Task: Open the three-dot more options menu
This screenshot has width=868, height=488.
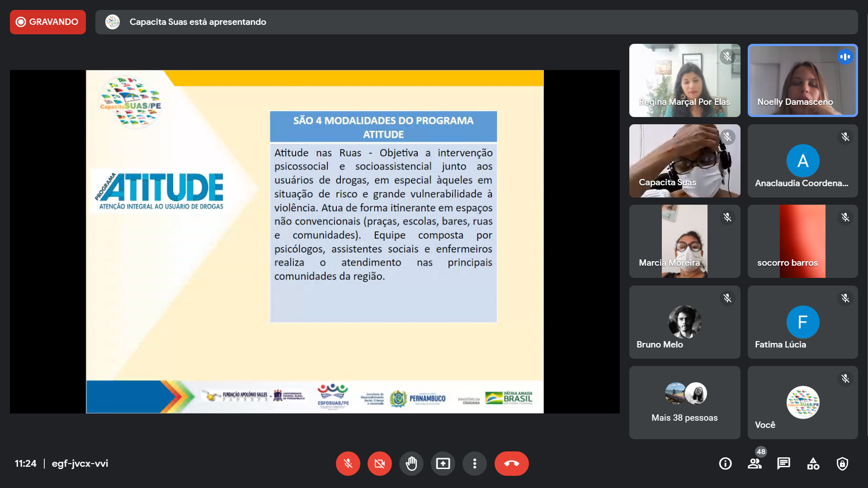Action: click(474, 464)
